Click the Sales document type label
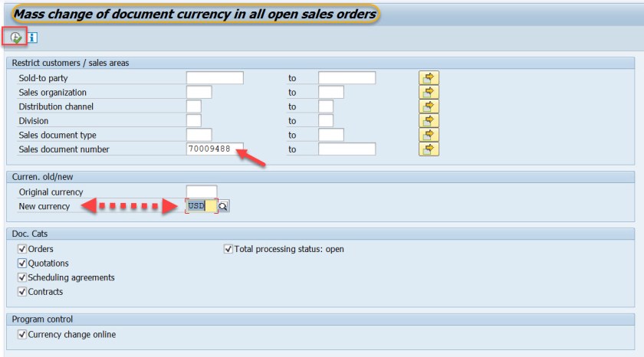Screen dimensions: 644x357 pyautogui.click(x=58, y=135)
